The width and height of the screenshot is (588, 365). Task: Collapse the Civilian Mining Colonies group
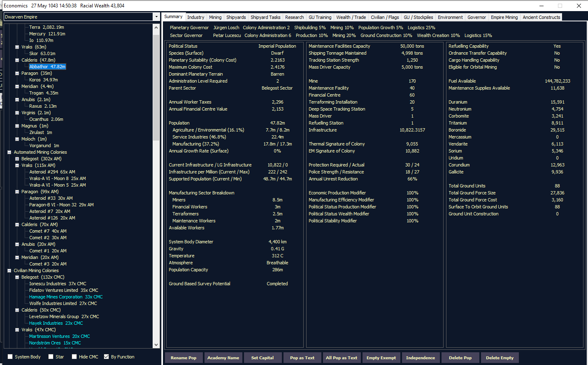(x=9, y=270)
